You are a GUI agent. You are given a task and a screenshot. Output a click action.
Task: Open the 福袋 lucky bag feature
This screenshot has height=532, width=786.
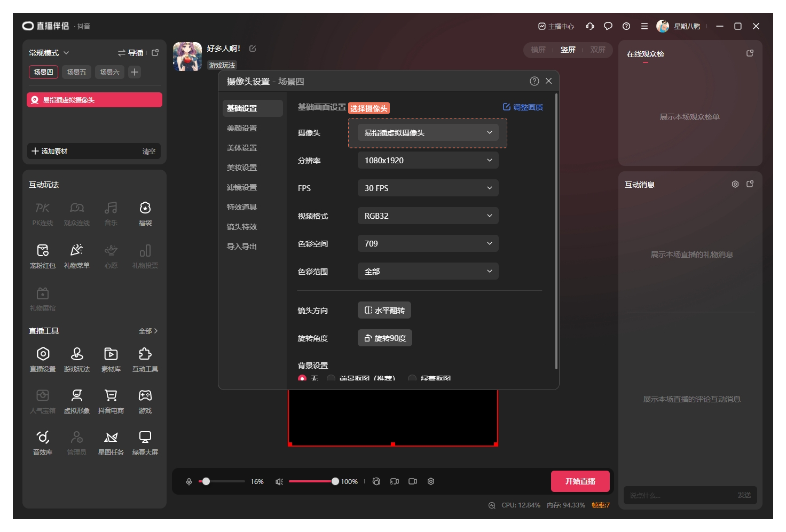pos(145,213)
